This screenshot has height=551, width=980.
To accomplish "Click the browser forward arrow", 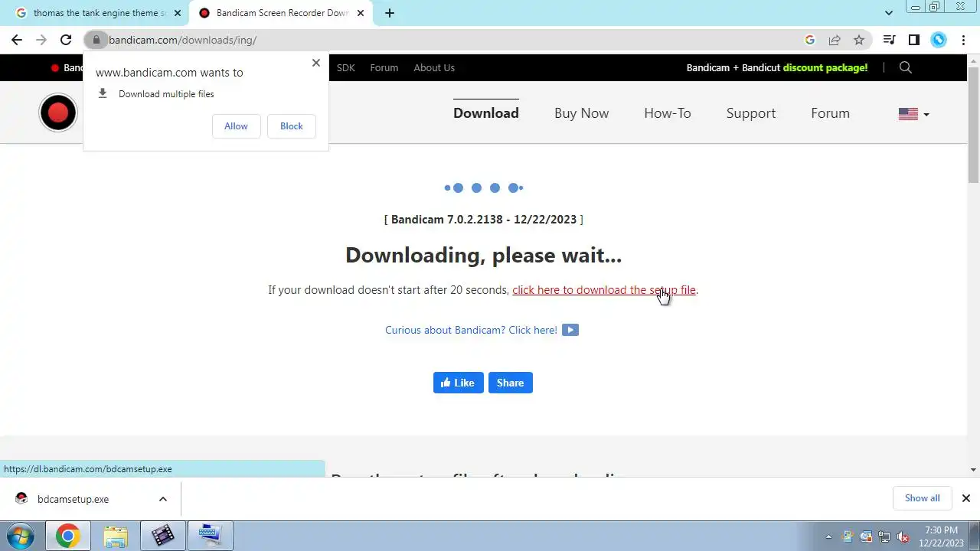I will (41, 40).
